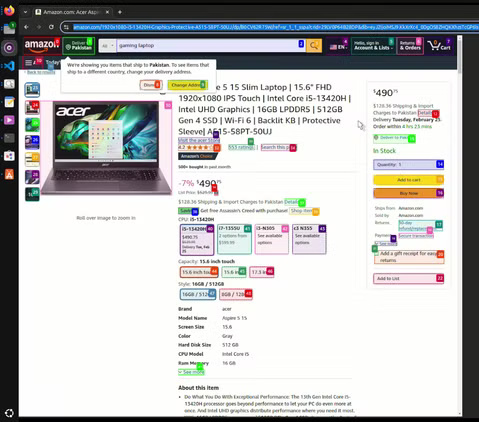Click the Amazon logo
Viewport: 479px width, 422px height.
click(x=41, y=46)
